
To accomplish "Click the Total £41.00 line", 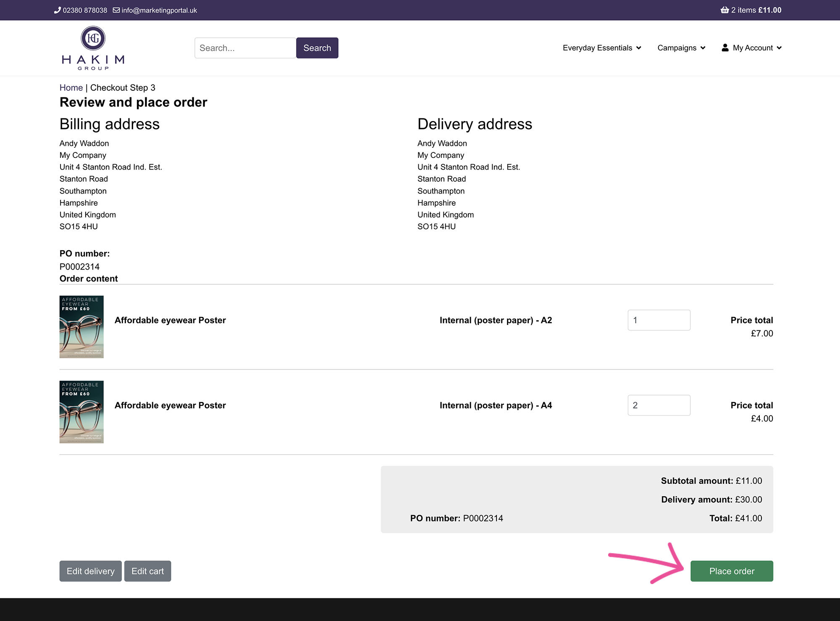I will pyautogui.click(x=736, y=518).
